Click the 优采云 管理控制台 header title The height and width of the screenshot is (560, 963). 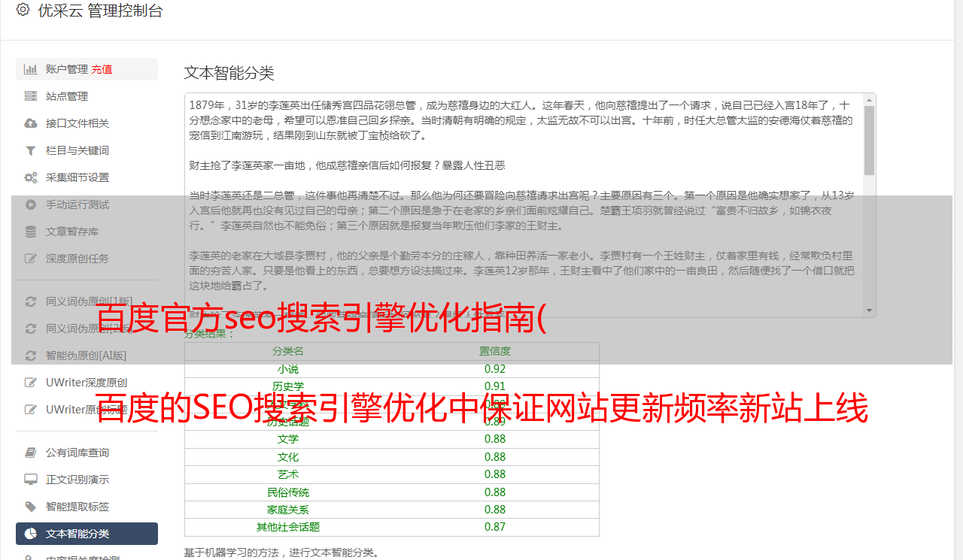click(100, 11)
